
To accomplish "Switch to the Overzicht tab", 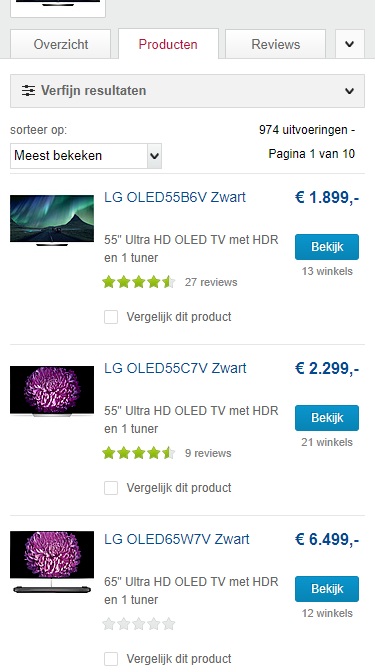I will (x=60, y=44).
